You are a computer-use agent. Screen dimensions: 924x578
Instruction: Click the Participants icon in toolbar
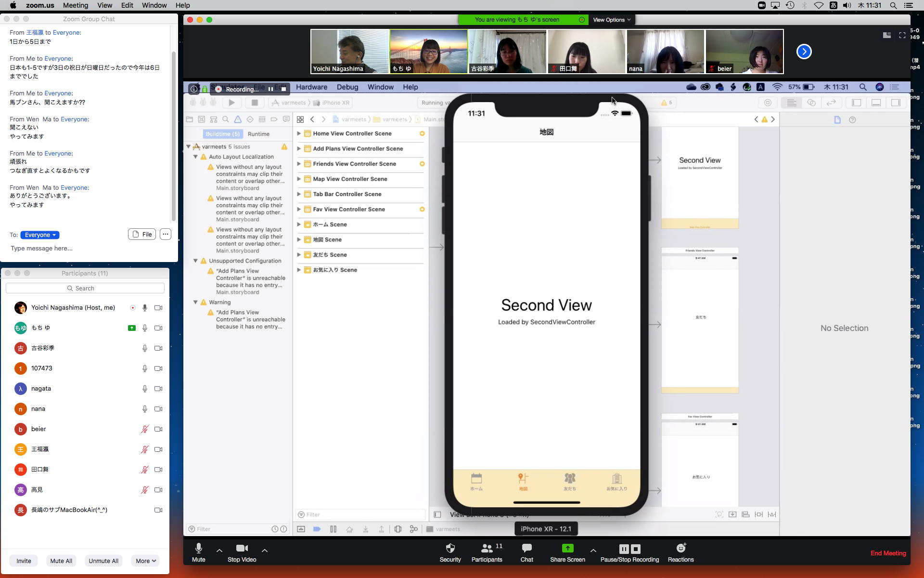click(487, 549)
